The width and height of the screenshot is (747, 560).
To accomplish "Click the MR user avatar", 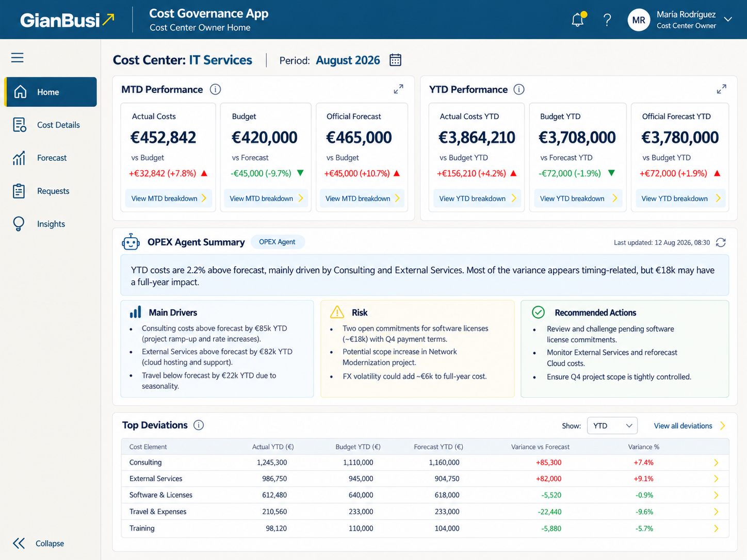I will click(639, 20).
